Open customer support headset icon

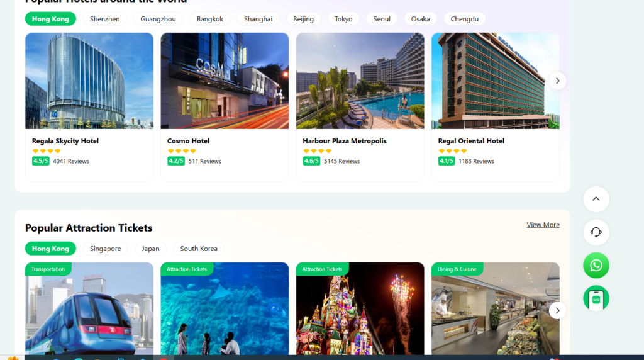(x=596, y=232)
